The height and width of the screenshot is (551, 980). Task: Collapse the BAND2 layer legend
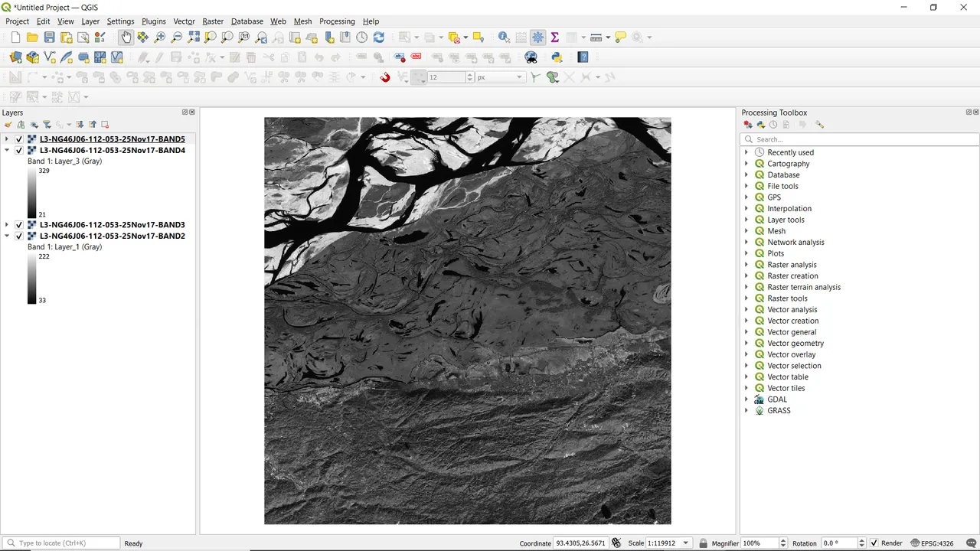[7, 236]
